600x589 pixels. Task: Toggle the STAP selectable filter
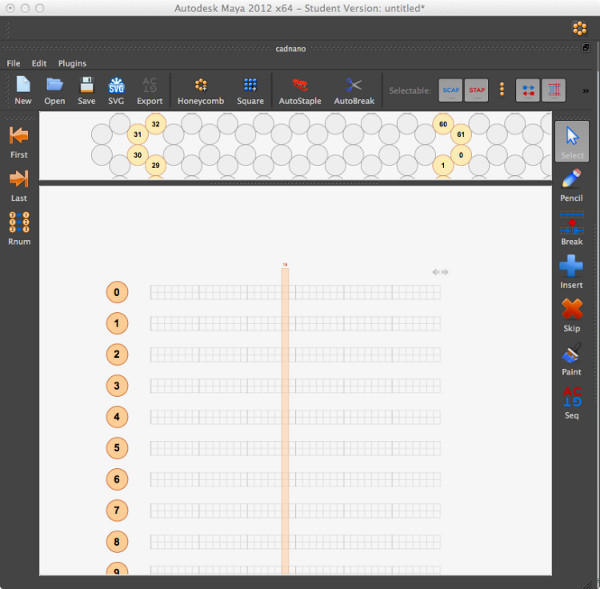pyautogui.click(x=477, y=90)
